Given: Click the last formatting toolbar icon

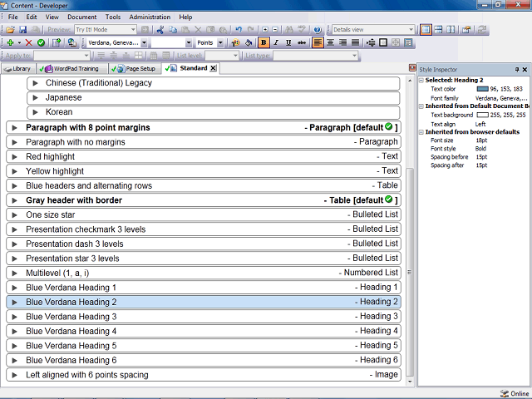Looking at the screenshot, I should [x=408, y=42].
